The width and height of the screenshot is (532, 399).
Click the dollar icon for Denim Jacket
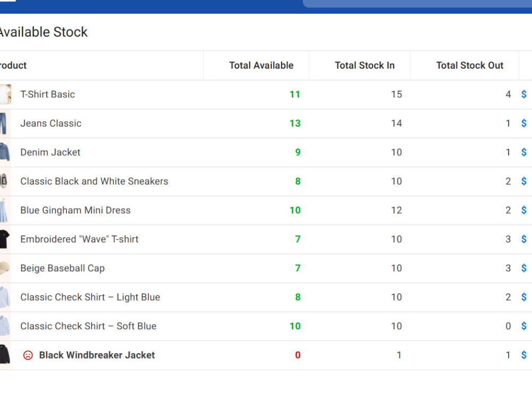tap(524, 152)
